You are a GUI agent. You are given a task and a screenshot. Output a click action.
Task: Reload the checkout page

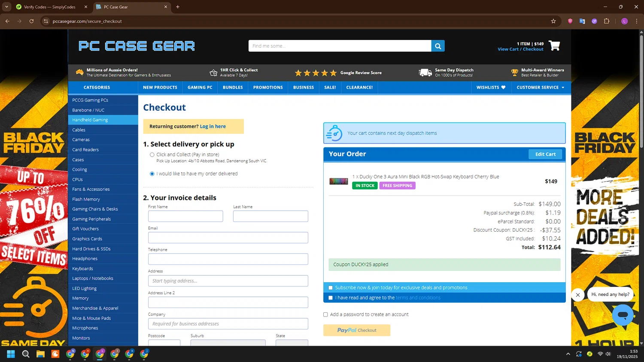(31, 21)
